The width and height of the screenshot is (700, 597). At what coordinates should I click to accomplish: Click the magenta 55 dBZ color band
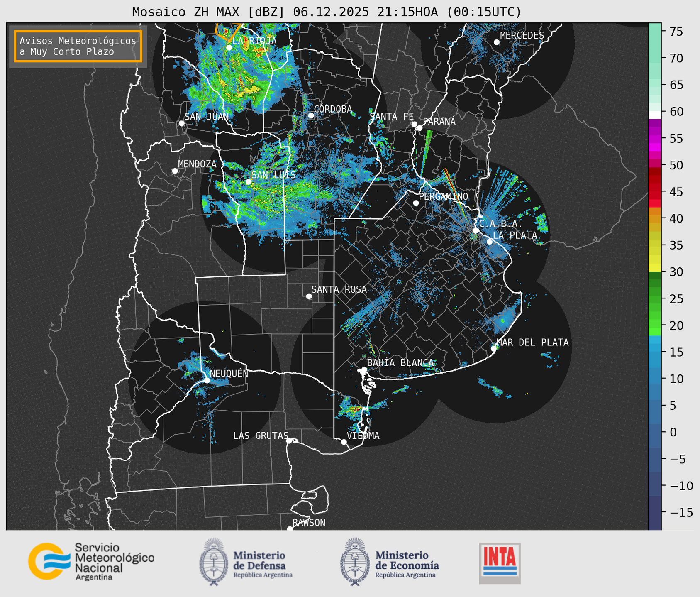[x=655, y=138]
